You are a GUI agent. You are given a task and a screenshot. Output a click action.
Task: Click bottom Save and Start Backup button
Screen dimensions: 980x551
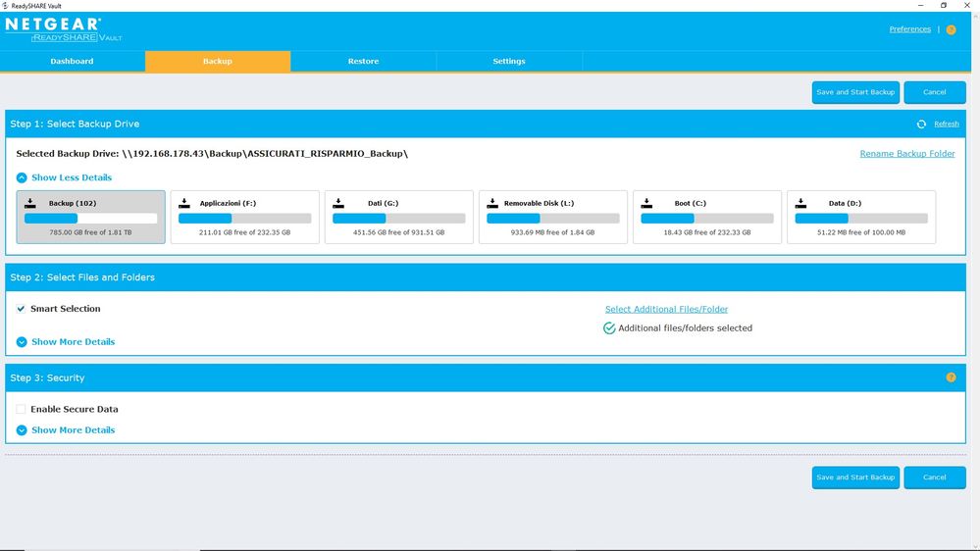point(855,477)
